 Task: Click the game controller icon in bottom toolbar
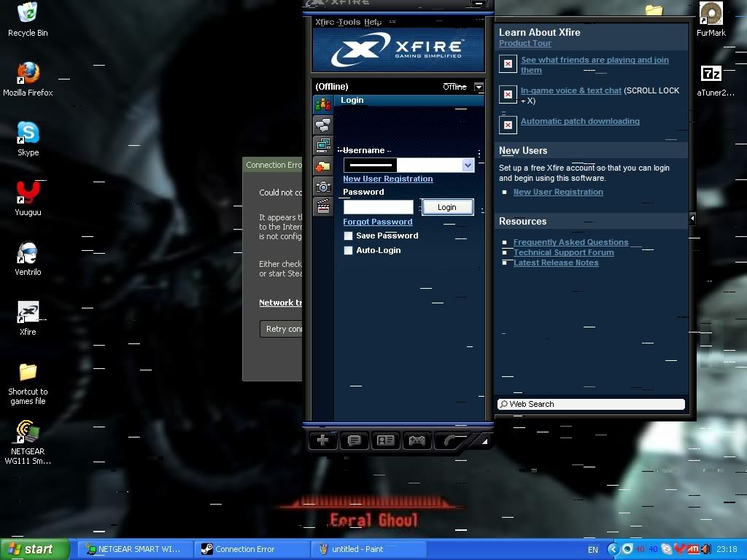(x=417, y=440)
